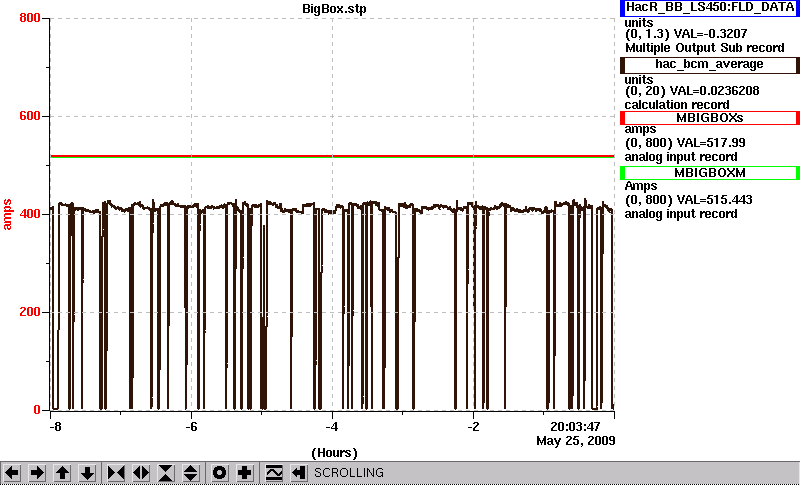Click the arrow-to-bar scroll mode icon
Viewport: 800px width, 485px height.
click(298, 473)
